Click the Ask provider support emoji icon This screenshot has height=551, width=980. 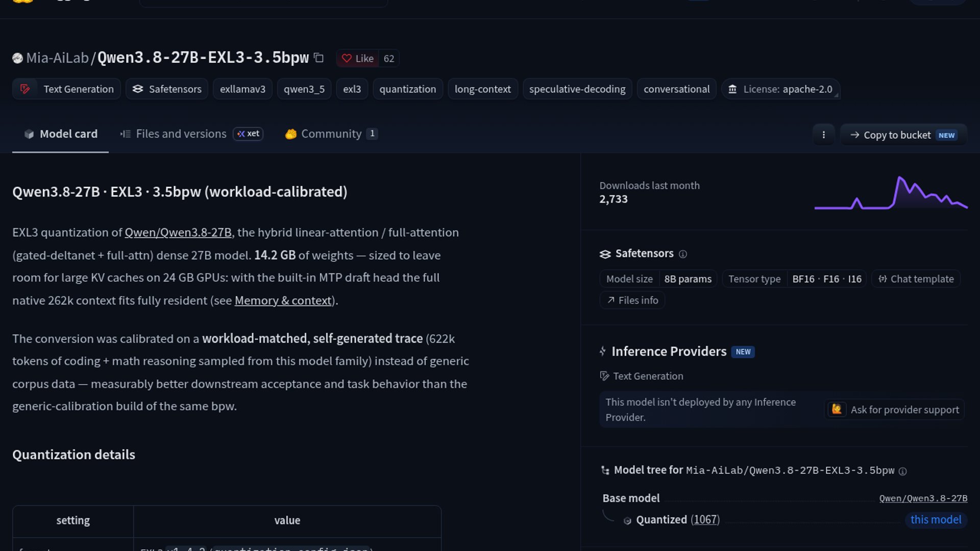837,409
